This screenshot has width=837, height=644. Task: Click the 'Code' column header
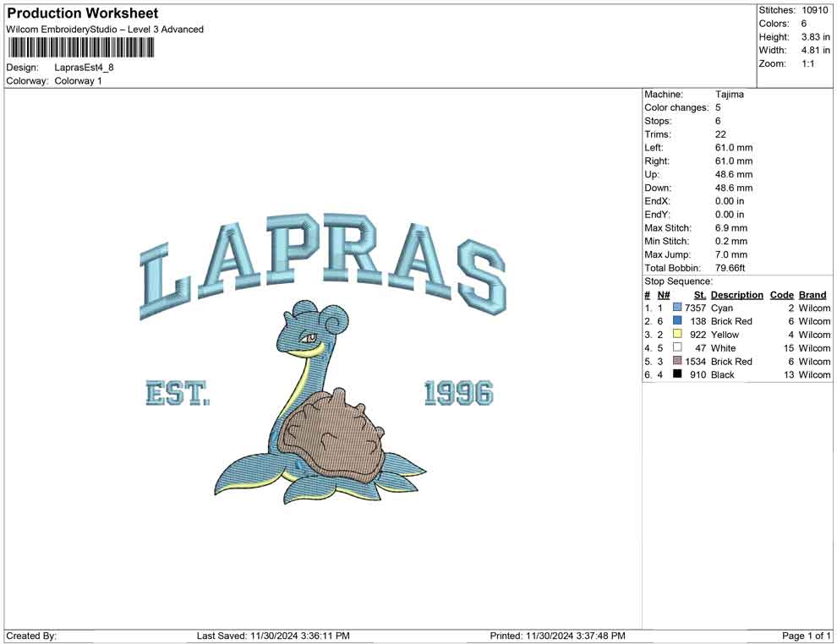pos(781,294)
